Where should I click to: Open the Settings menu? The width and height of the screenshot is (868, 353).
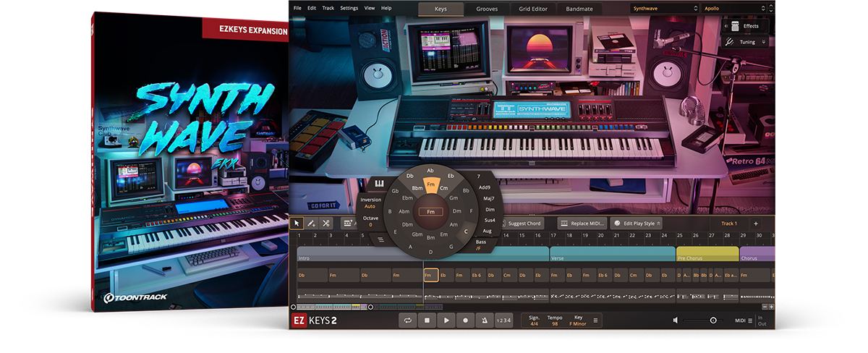click(x=349, y=8)
